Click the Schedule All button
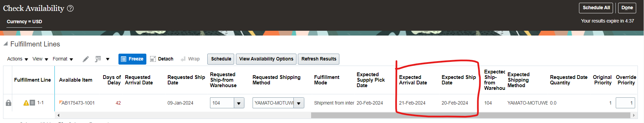 (596, 8)
